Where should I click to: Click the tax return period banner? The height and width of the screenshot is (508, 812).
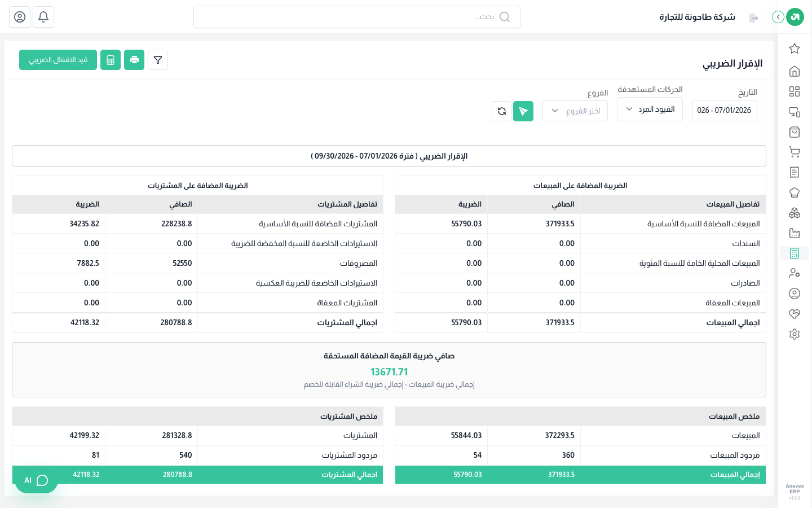point(389,156)
